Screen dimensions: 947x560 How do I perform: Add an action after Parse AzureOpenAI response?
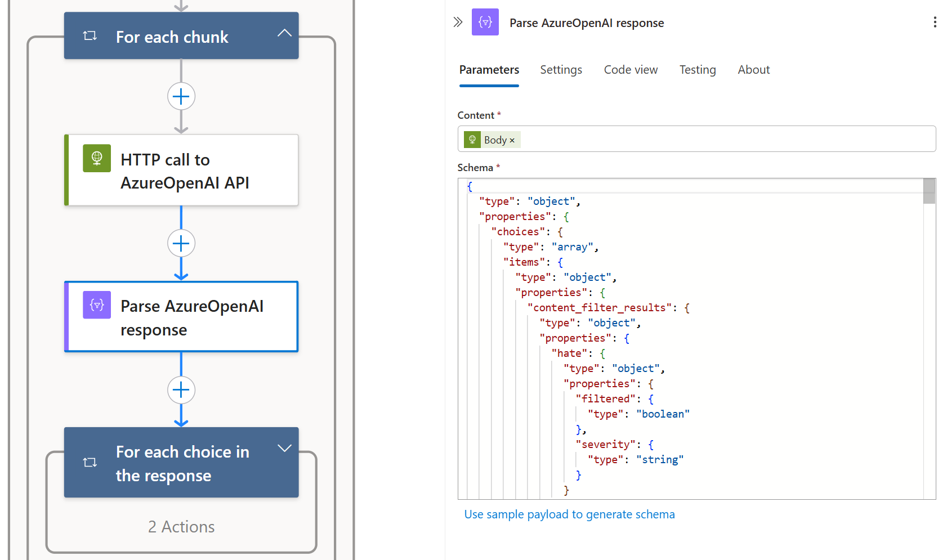tap(181, 389)
